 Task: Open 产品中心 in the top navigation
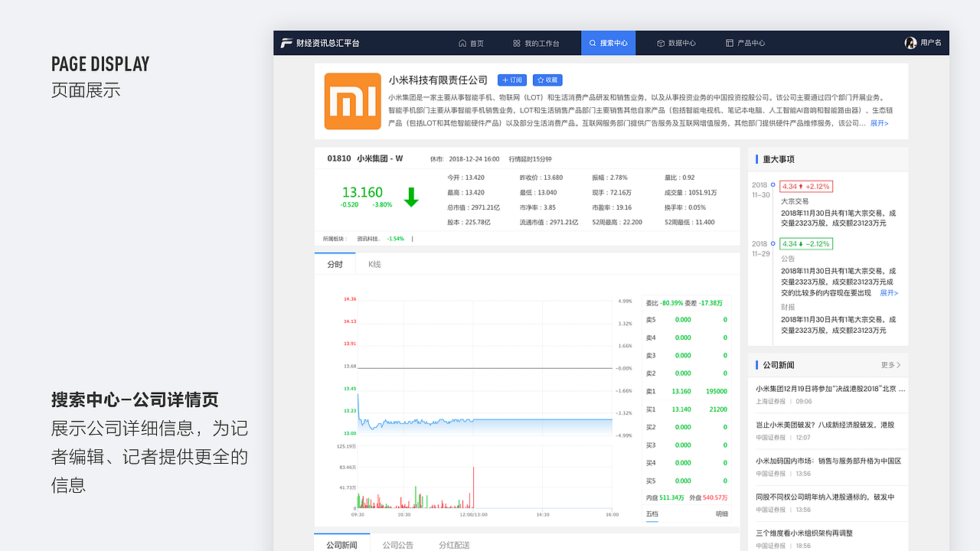click(x=745, y=43)
